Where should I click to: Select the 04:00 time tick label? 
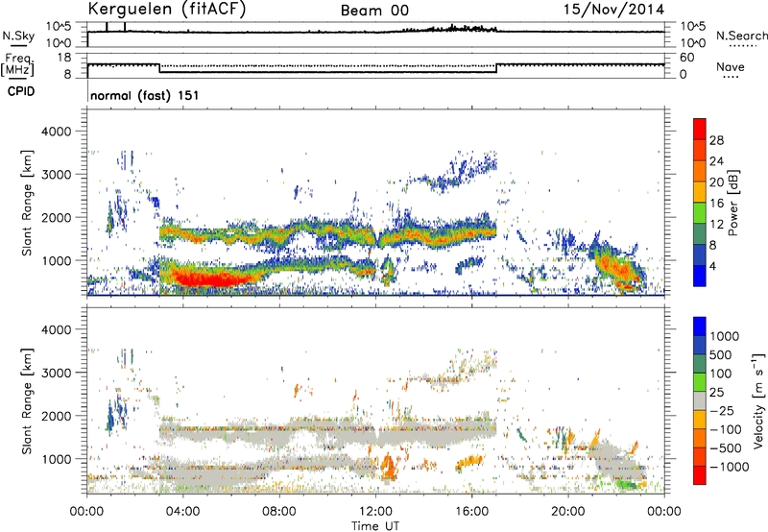(x=182, y=512)
